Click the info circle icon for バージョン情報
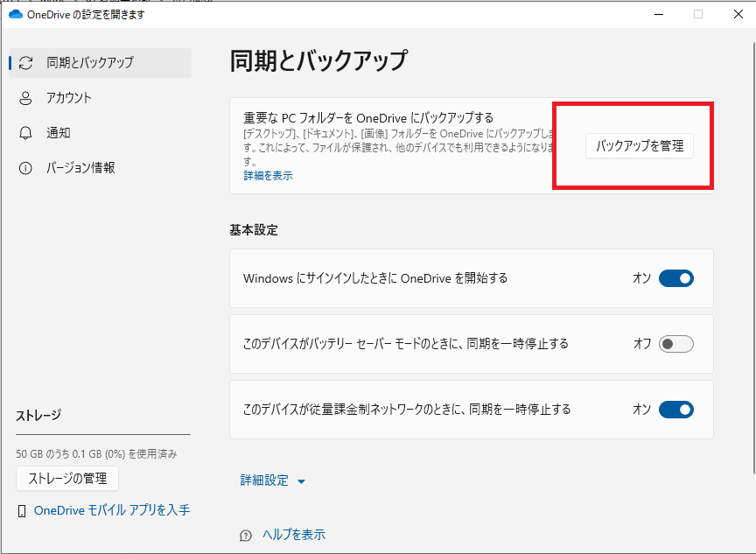Image resolution: width=756 pixels, height=554 pixels. point(25,168)
